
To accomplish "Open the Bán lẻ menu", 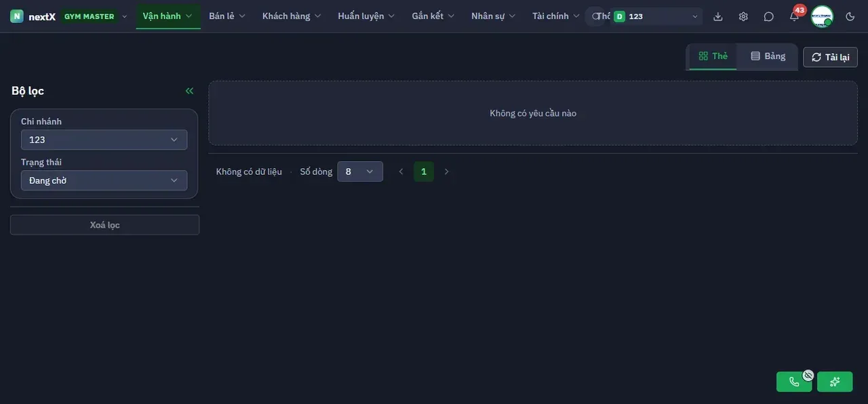I will (x=227, y=16).
